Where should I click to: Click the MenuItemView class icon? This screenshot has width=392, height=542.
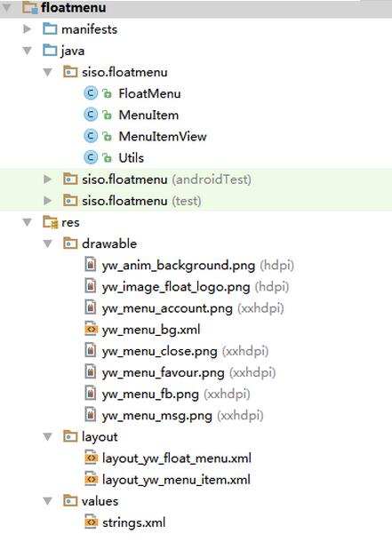tap(91, 136)
